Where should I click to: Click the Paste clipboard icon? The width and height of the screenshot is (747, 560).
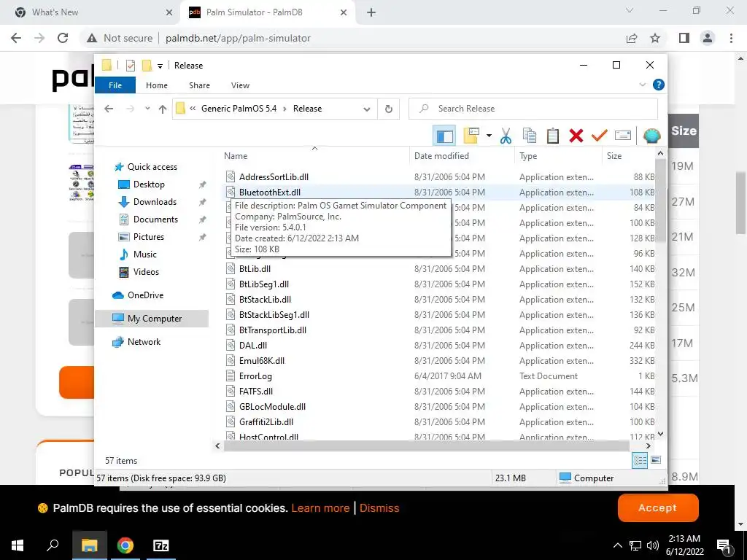553,136
